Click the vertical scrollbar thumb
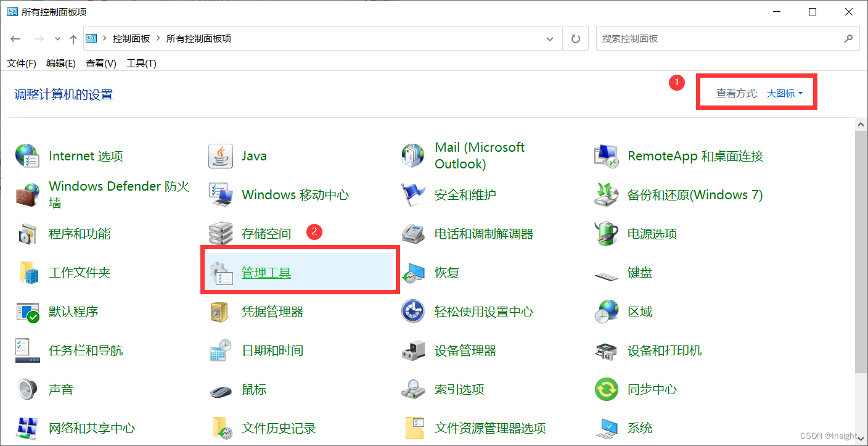 tap(861, 252)
